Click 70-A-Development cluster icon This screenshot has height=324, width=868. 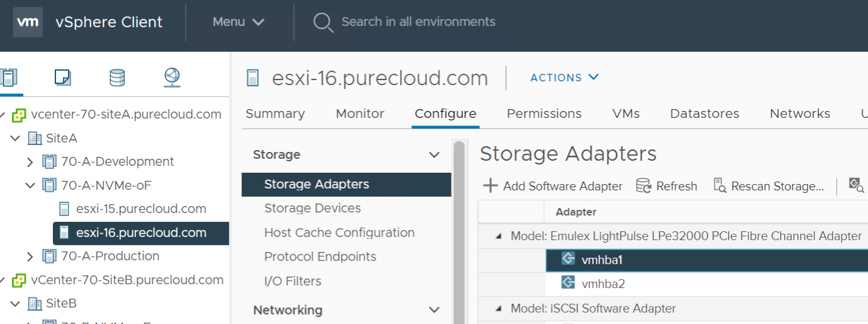pyautogui.click(x=49, y=161)
